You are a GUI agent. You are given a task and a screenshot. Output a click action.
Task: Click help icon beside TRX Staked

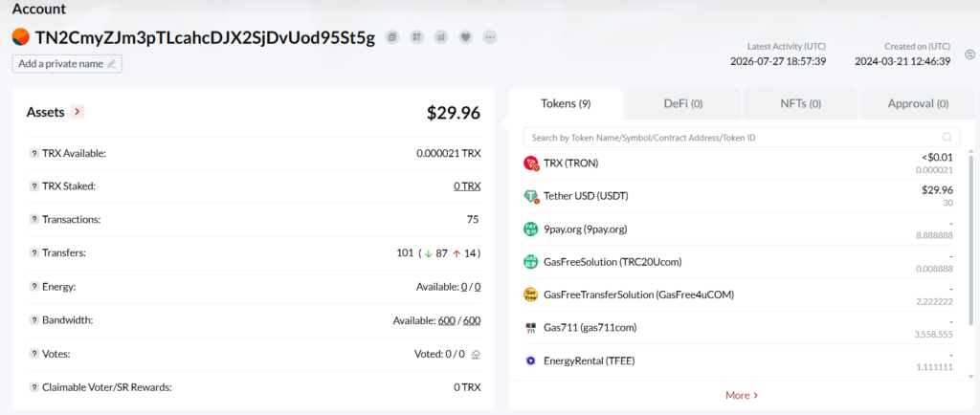(x=33, y=186)
